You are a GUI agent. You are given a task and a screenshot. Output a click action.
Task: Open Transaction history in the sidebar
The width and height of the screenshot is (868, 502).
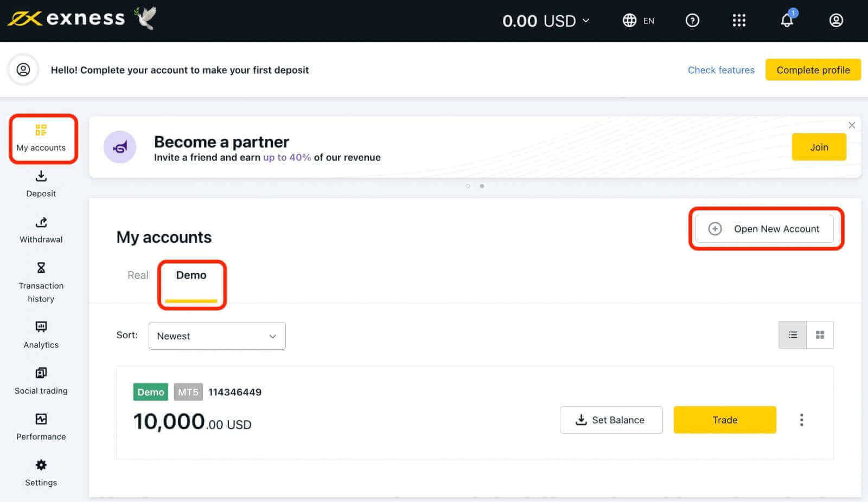pyautogui.click(x=41, y=282)
